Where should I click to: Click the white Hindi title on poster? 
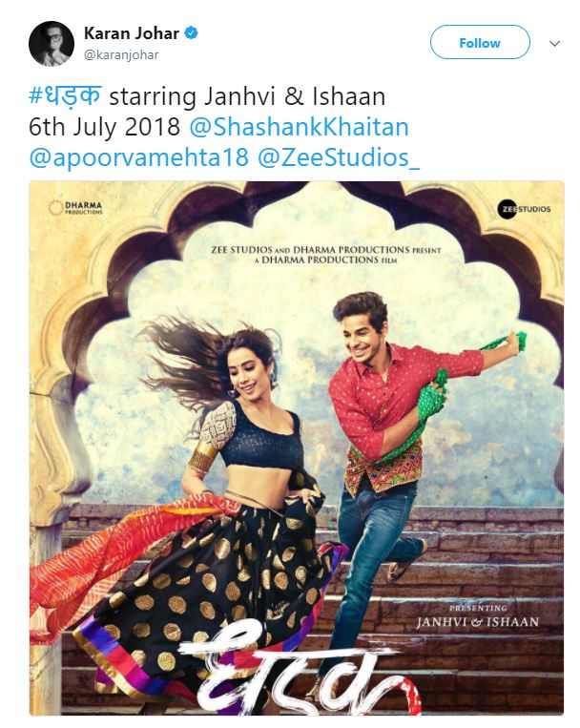[x=298, y=672]
